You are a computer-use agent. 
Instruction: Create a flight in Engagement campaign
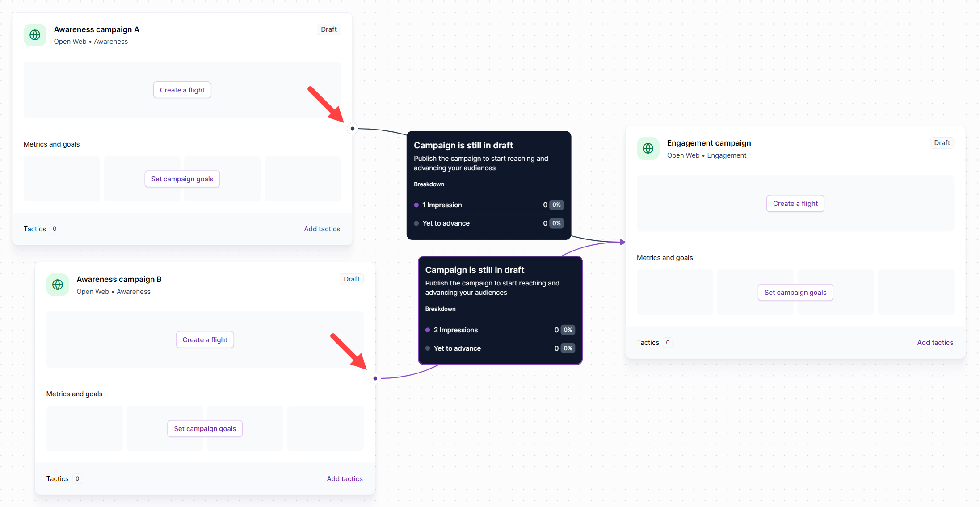coord(795,204)
